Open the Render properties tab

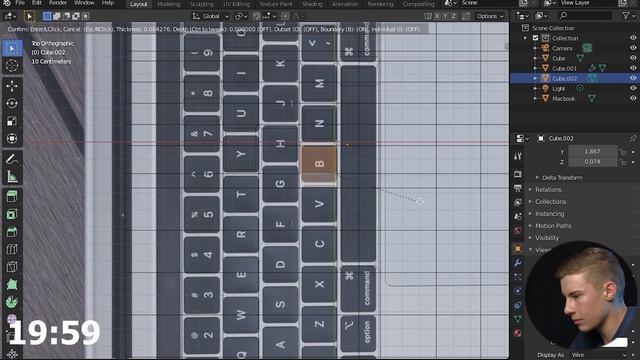[x=518, y=174]
